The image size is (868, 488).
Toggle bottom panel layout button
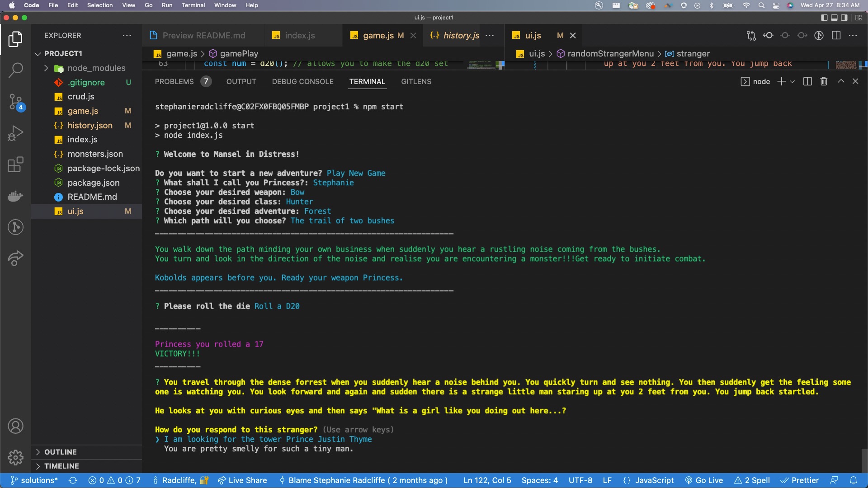(x=834, y=18)
